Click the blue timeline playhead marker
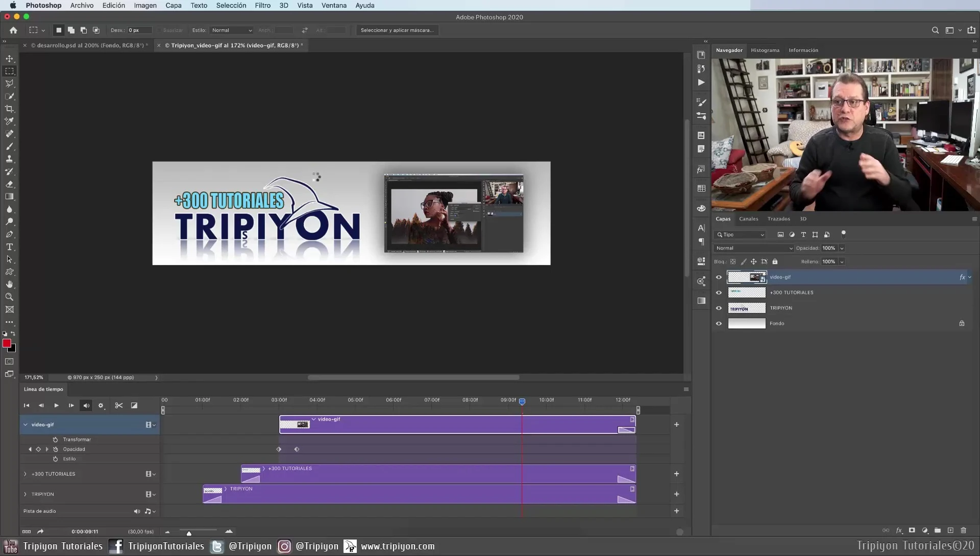 point(522,402)
